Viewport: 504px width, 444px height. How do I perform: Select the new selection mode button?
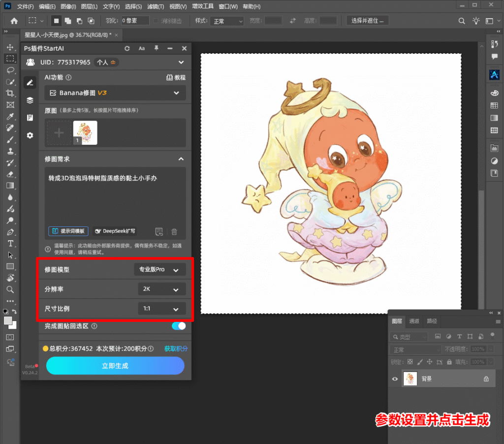coord(56,21)
